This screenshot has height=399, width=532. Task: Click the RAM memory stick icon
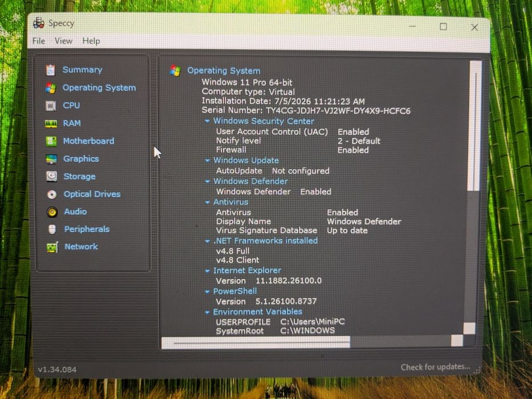tap(51, 124)
